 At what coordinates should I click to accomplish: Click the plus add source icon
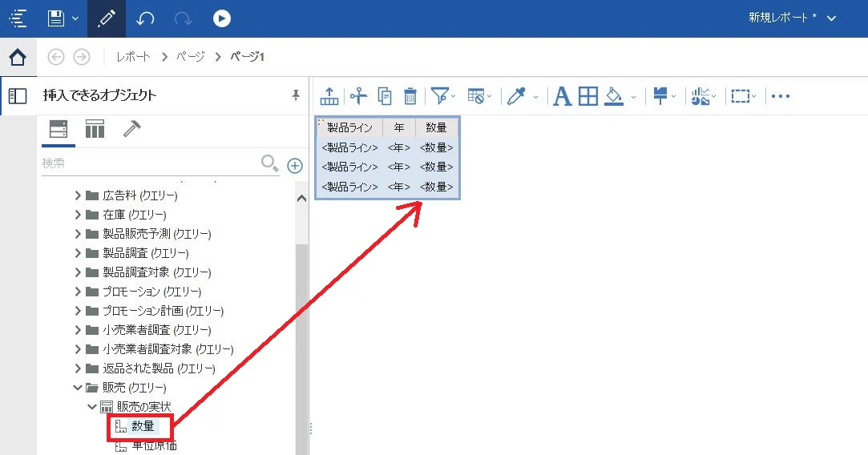coord(295,165)
